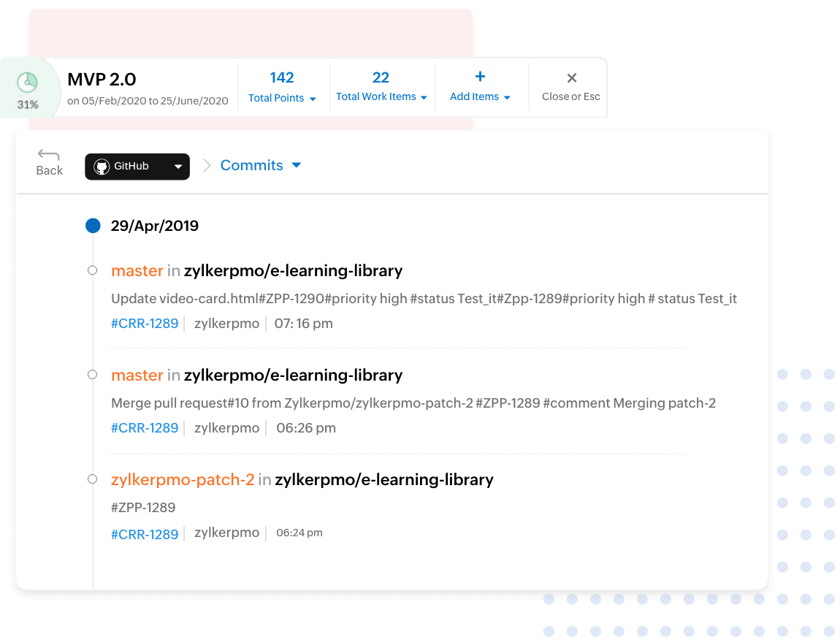
Task: Click the #ZPP-1289 commit message
Action: (143, 508)
